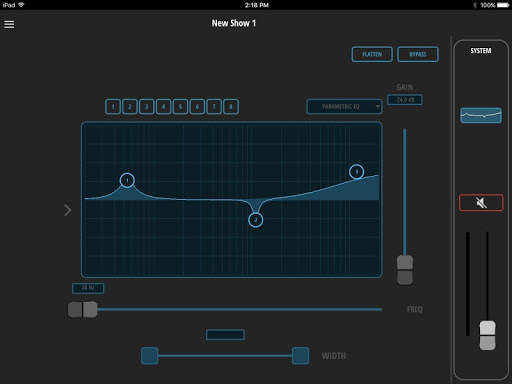Toggle the Bypass button
The height and width of the screenshot is (384, 512).
[x=418, y=54]
